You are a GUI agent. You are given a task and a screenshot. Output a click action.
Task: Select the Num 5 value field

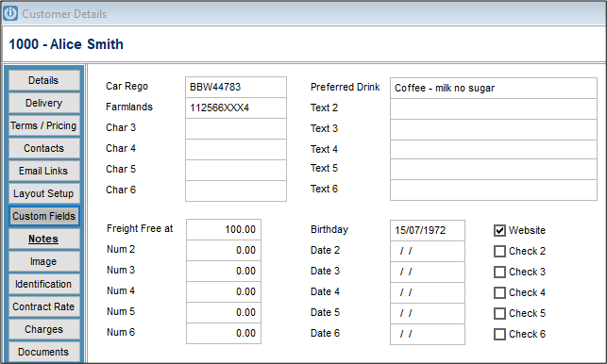click(224, 313)
